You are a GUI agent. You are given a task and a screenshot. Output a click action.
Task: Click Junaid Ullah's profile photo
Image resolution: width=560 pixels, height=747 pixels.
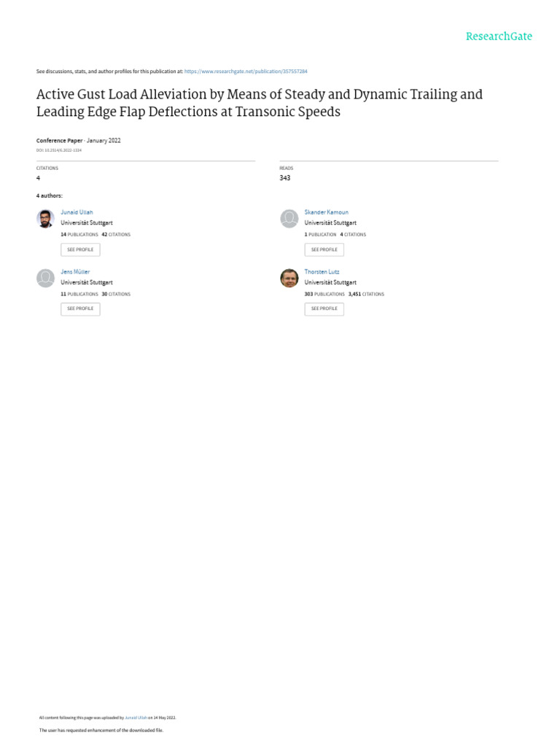(45, 218)
